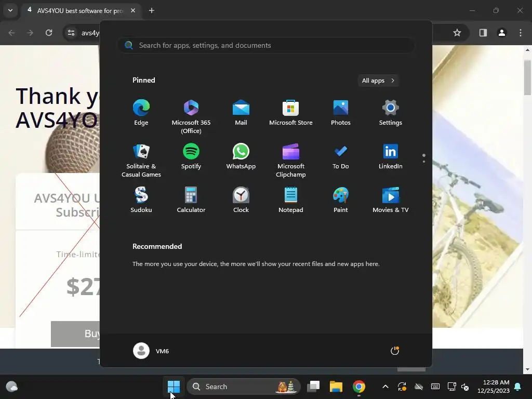532x399 pixels.
Task: Open a new Chrome tab
Action: [x=152, y=10]
